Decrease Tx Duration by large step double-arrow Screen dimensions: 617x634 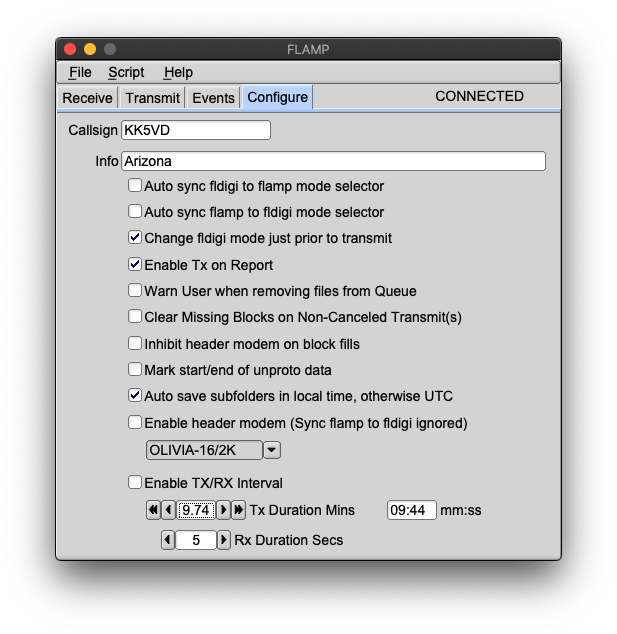(153, 510)
